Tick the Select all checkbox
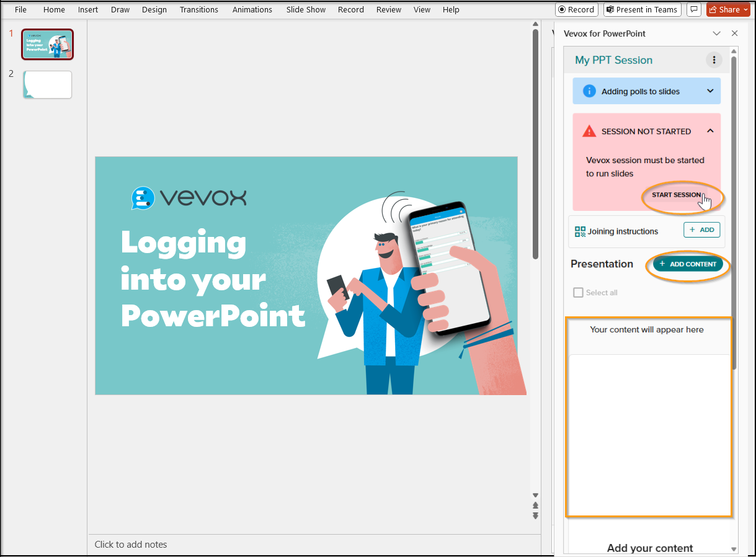756x557 pixels. (x=579, y=293)
